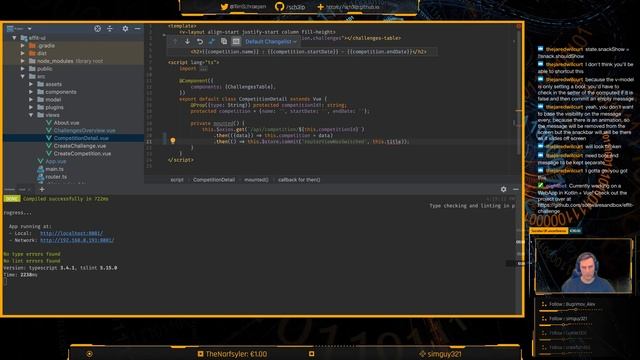This screenshot has width=640, height=360.
Task: Click the locate-in-project target icon
Action: pos(98,29)
